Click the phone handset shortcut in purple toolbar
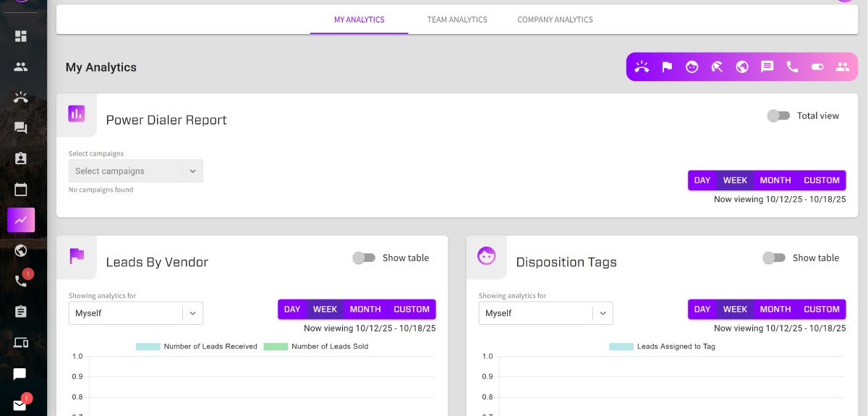Viewport: 868px width, 416px height. pyautogui.click(x=792, y=67)
